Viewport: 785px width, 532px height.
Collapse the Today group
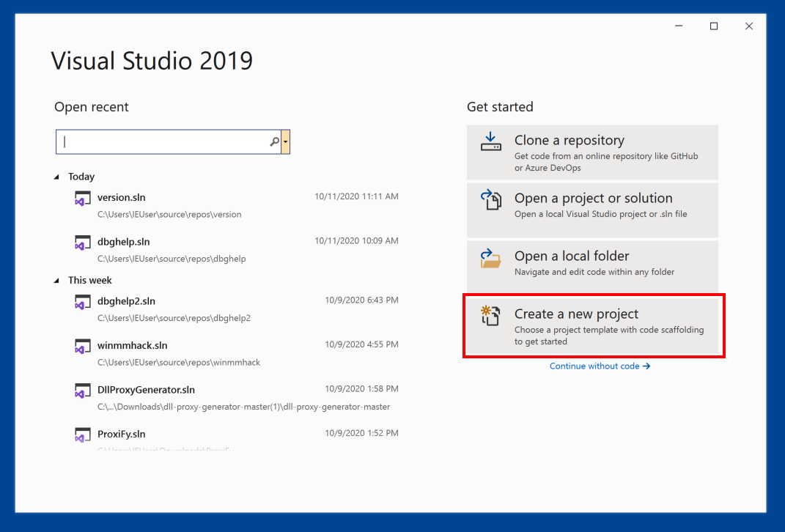coord(56,177)
